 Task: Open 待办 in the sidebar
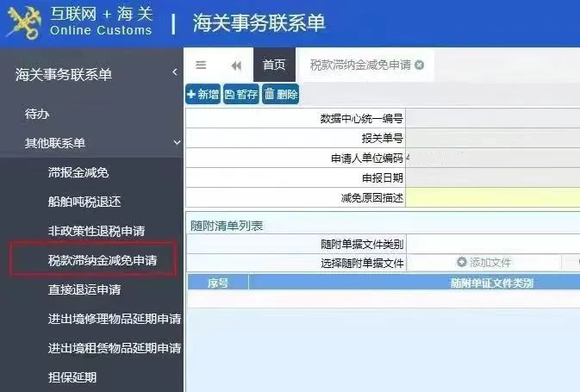(37, 114)
